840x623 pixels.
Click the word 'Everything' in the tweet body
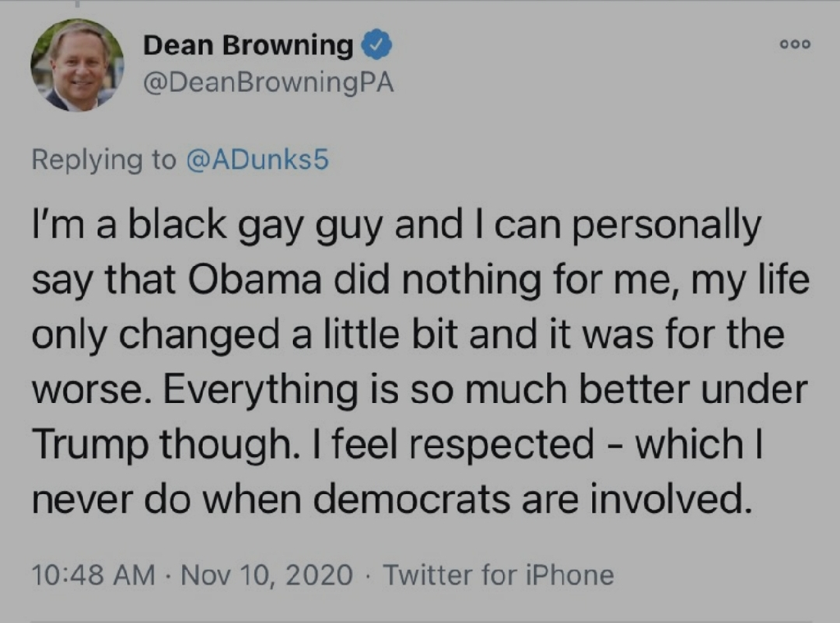[x=259, y=392]
